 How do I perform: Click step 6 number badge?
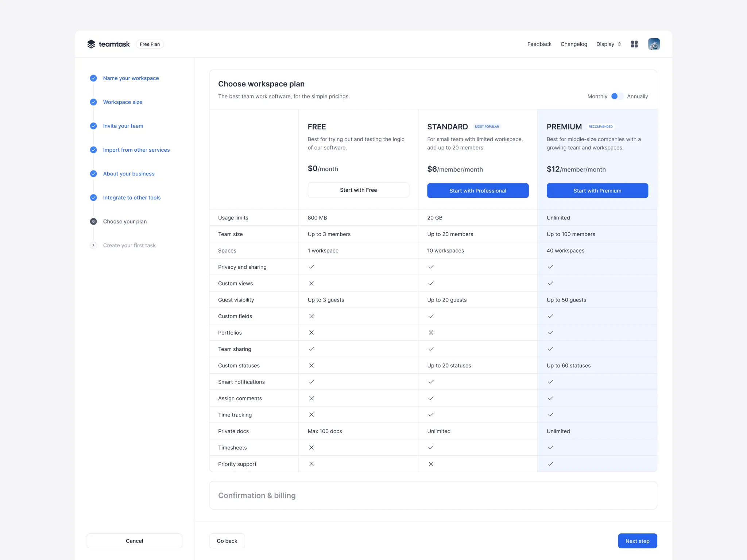tap(93, 221)
